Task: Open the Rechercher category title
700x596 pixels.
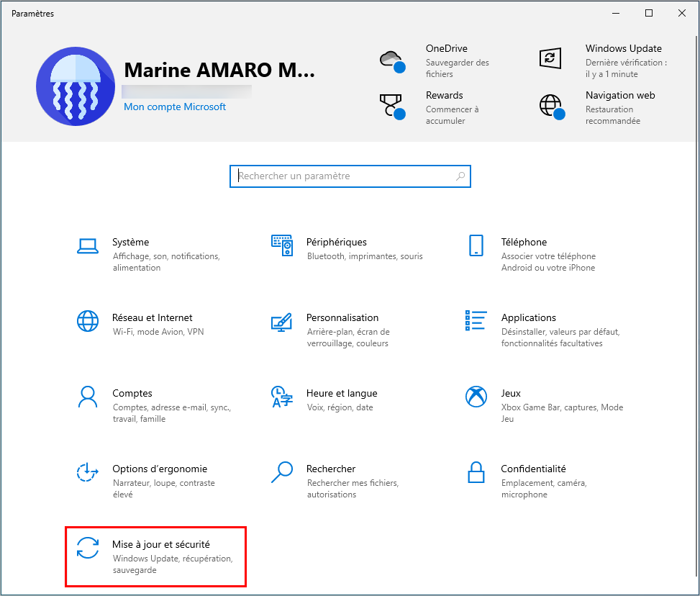Action: 331,469
